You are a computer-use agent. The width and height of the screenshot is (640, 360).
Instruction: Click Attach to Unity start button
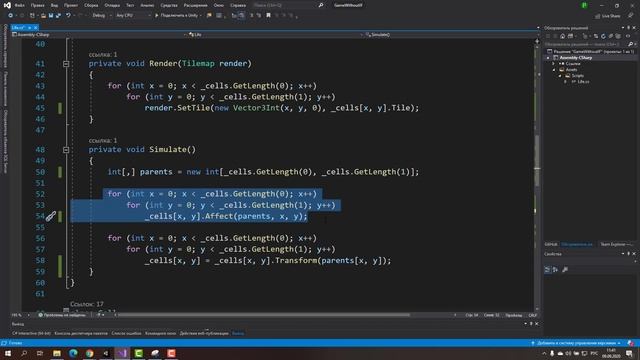pos(178,16)
